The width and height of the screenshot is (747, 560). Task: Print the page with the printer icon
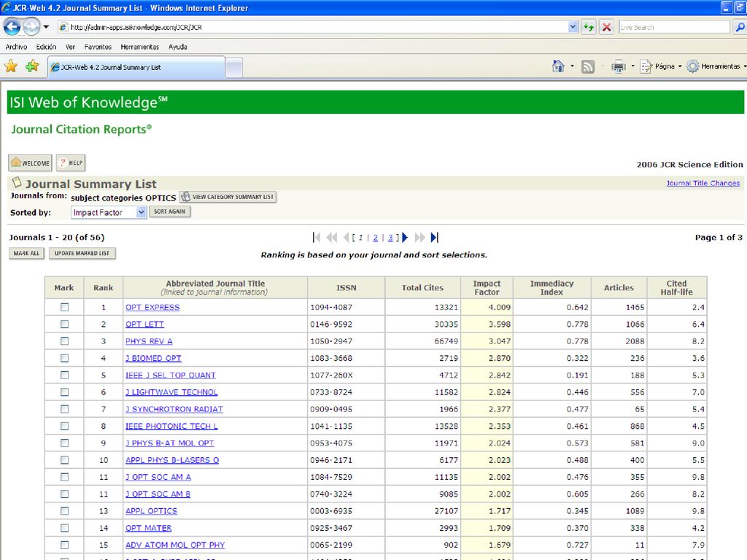[x=619, y=66]
